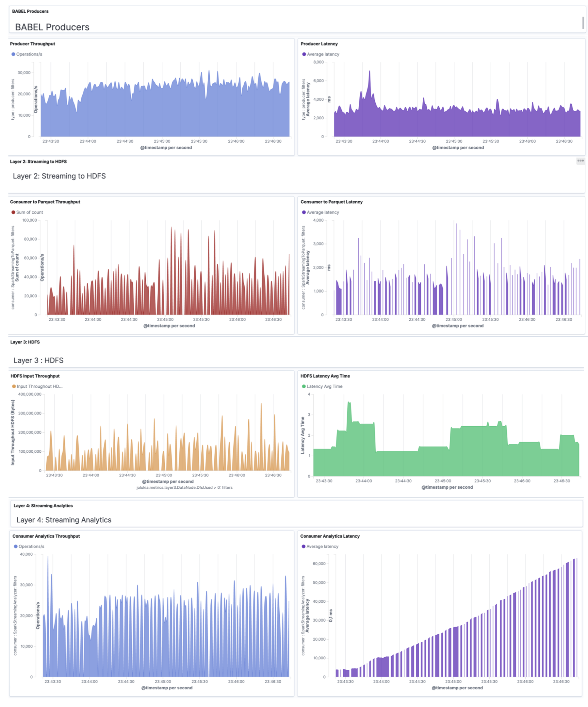Toggle Average latency legend in Consumer Analytics Latency
Viewport: 588px width, 707px height.
point(320,547)
